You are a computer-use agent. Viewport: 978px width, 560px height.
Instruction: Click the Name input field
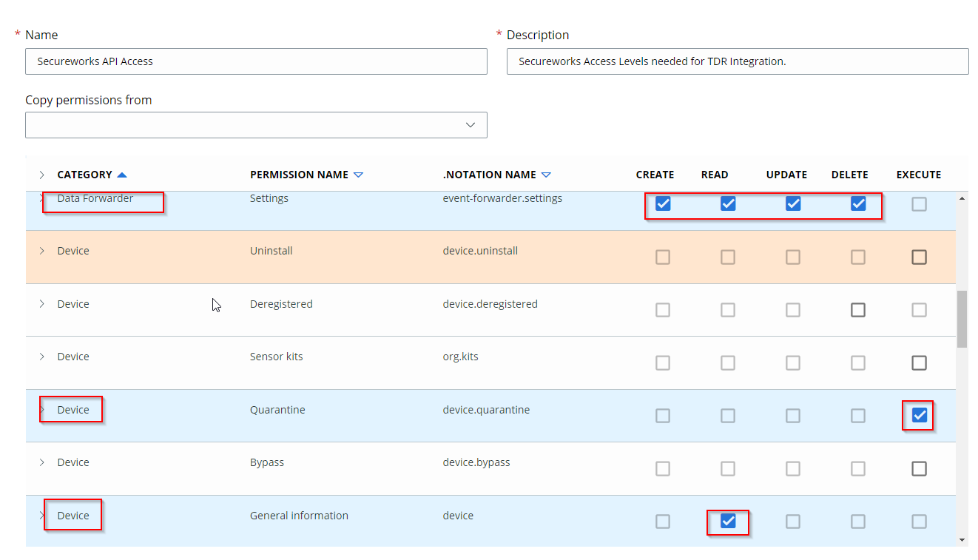(x=256, y=61)
